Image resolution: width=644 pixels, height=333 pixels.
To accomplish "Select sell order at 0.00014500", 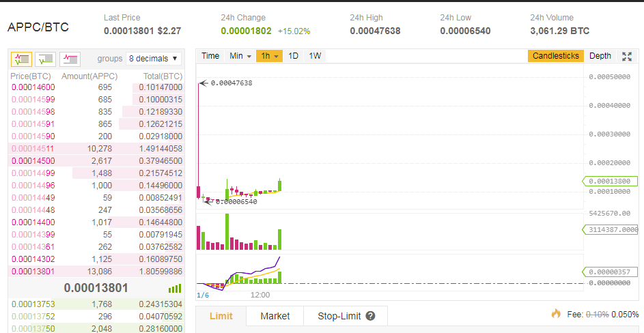I will [96, 161].
